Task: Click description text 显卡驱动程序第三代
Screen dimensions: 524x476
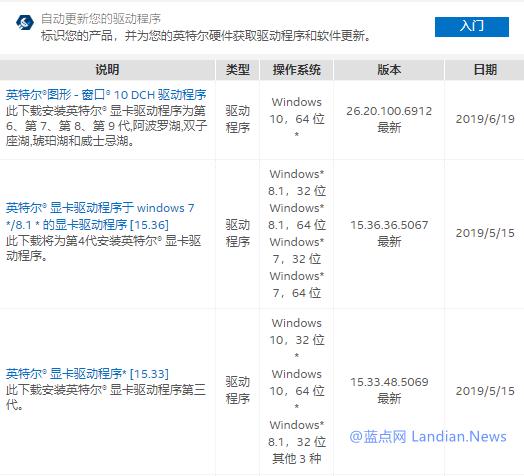Action: (106, 397)
